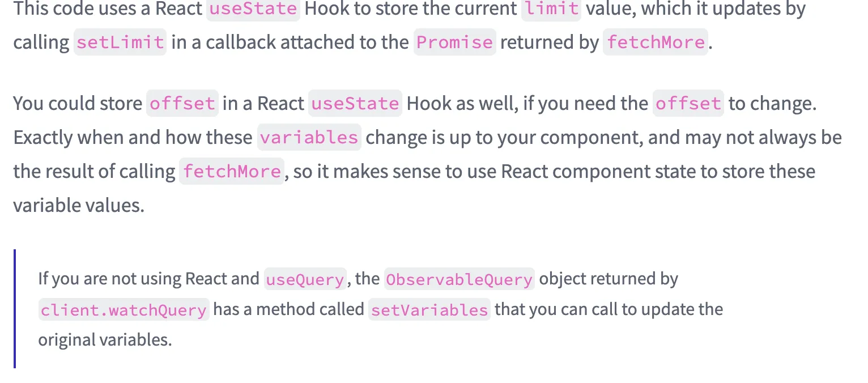Click offset code after 'You could store'
The height and width of the screenshot is (383, 868).
pos(182,104)
